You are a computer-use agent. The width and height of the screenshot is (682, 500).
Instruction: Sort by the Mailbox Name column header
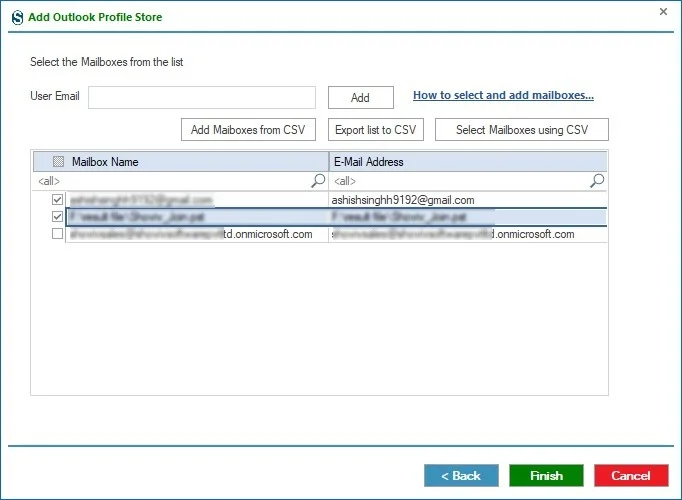coord(181,162)
